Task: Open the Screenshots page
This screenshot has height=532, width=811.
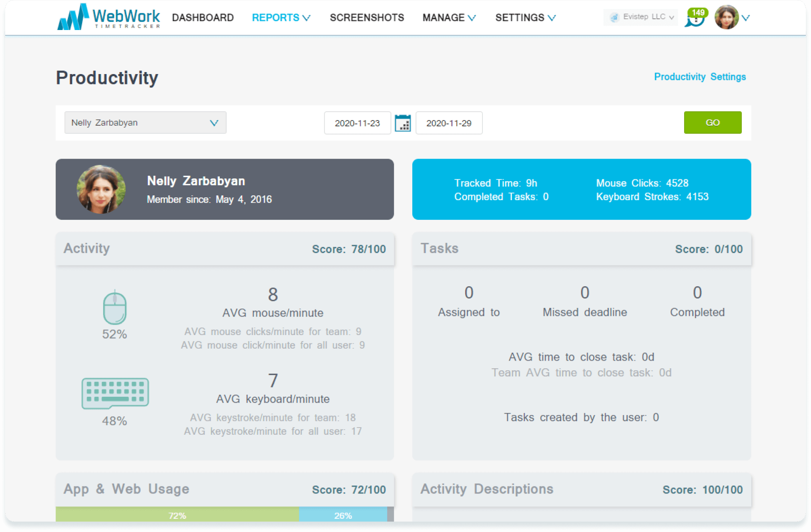Action: tap(367, 18)
